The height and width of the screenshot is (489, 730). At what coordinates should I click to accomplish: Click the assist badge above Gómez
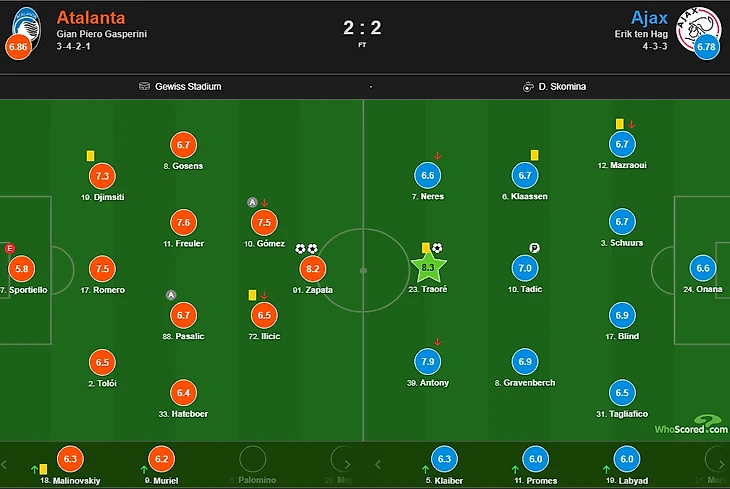(x=252, y=202)
